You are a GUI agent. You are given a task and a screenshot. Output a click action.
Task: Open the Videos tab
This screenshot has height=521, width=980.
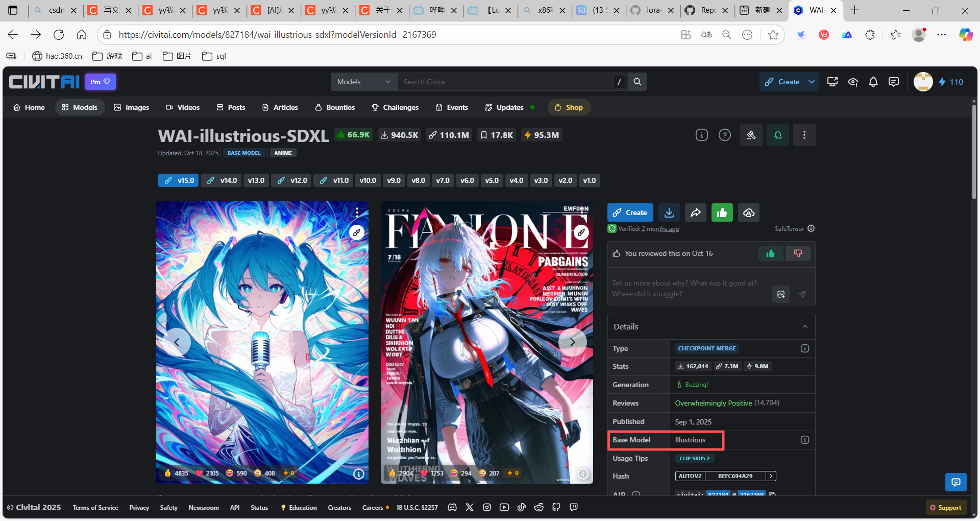pos(183,107)
